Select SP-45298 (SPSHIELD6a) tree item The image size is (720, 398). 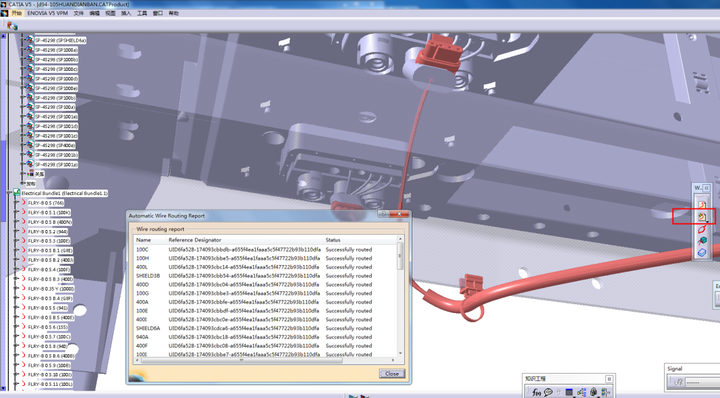tap(61, 40)
